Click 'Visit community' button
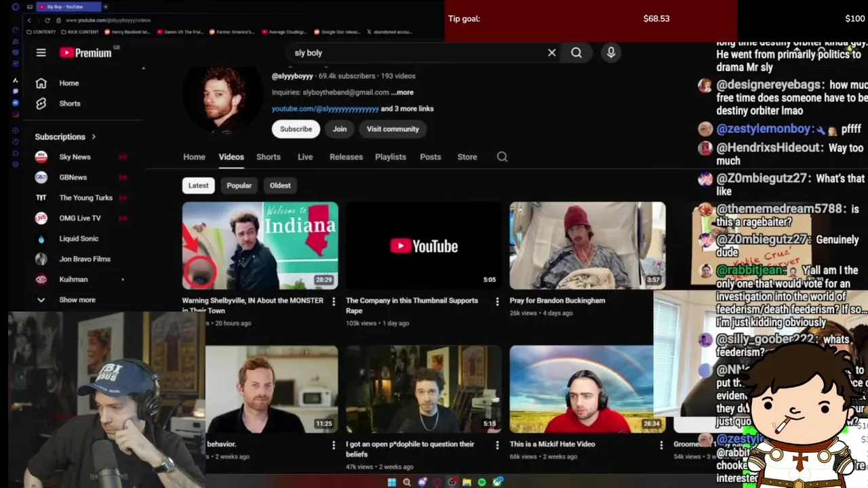 pos(393,129)
